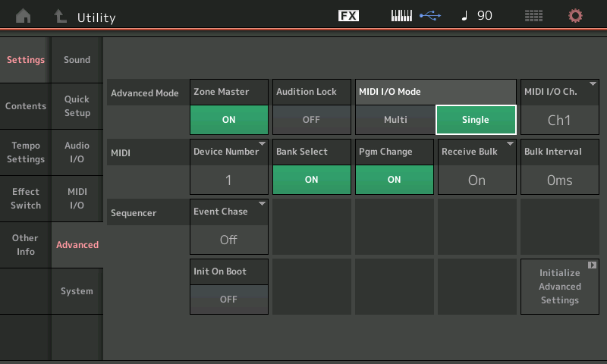Click the Utility exit arrow icon
Screen dimensions: 607x364
(59, 16)
